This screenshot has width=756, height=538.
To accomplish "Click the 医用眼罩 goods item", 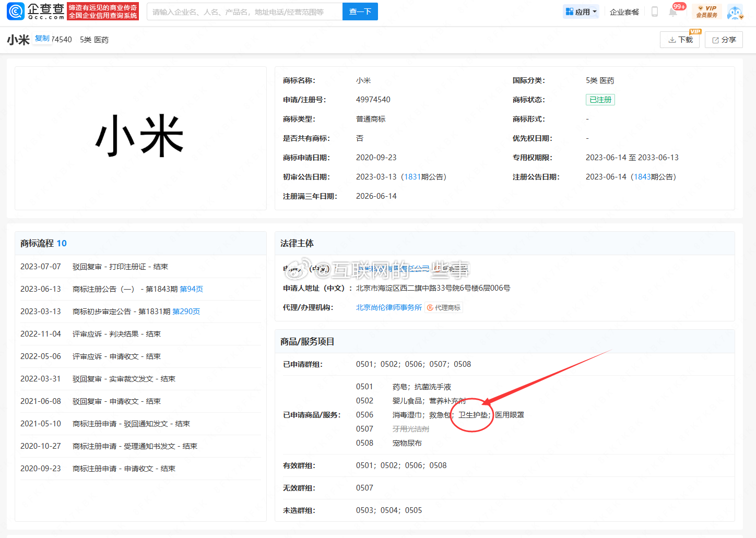I will point(510,415).
